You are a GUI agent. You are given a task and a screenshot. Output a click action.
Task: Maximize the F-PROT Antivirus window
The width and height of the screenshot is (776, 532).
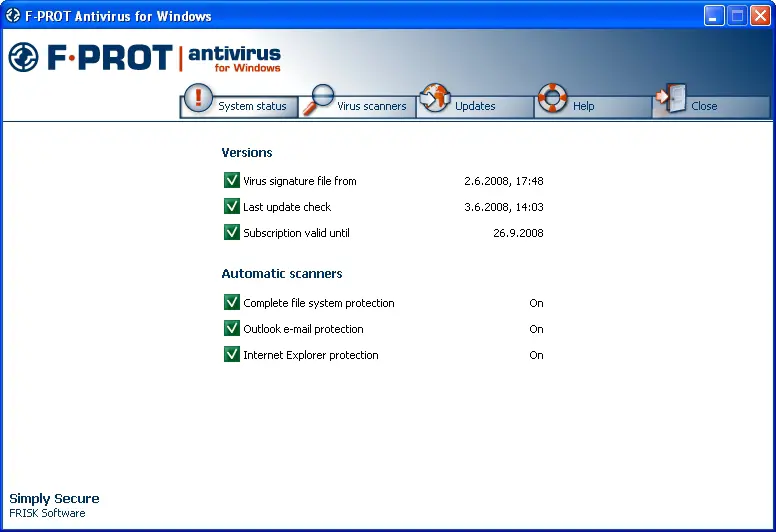[x=737, y=16]
